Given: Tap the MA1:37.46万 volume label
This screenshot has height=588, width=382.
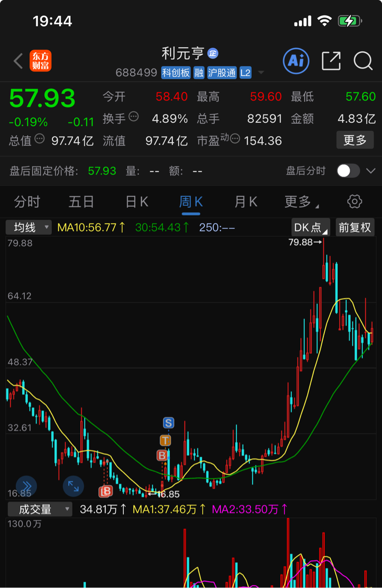Looking at the screenshot, I should [169, 509].
